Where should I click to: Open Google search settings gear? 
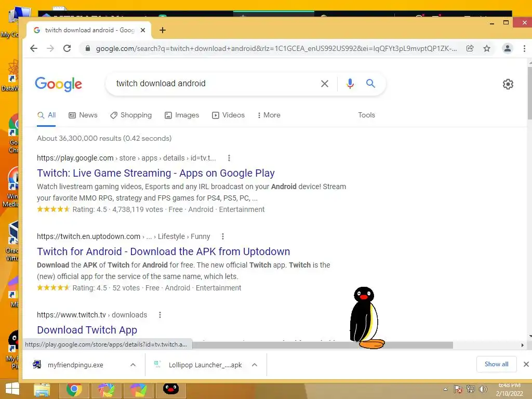(508, 84)
